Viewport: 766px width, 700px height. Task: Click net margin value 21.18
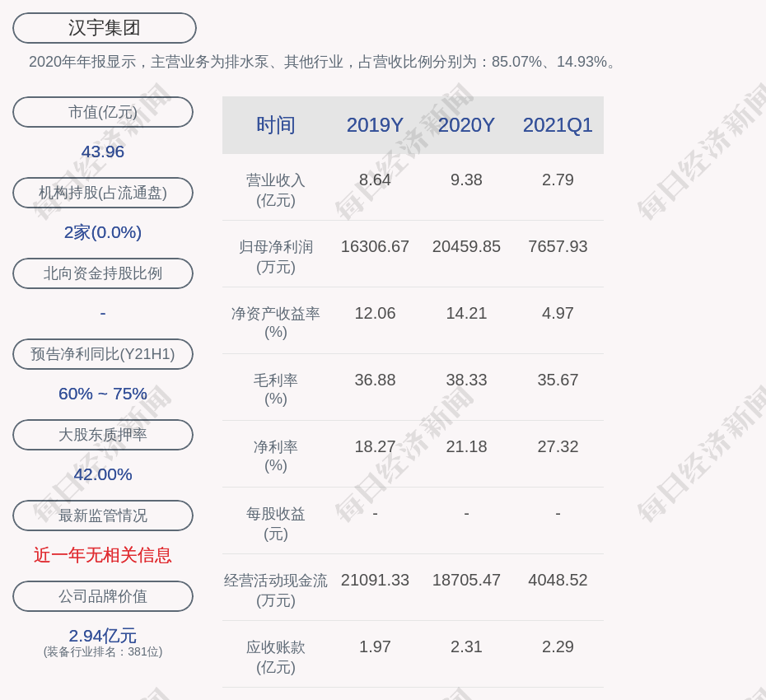click(466, 446)
